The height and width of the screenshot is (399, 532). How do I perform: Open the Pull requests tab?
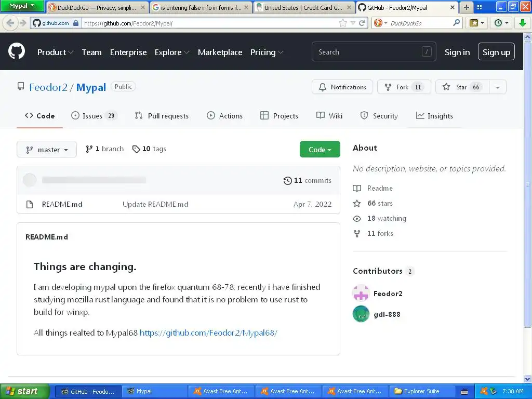[162, 116]
